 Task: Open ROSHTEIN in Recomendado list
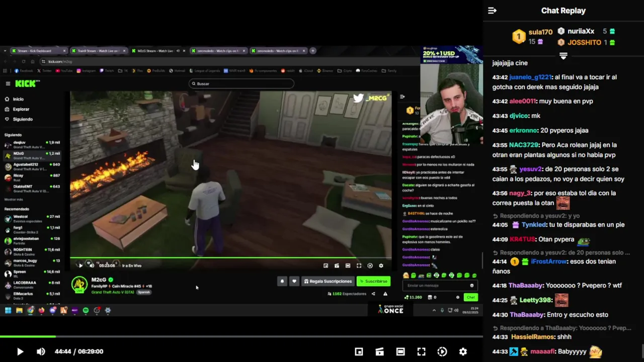pyautogui.click(x=33, y=251)
